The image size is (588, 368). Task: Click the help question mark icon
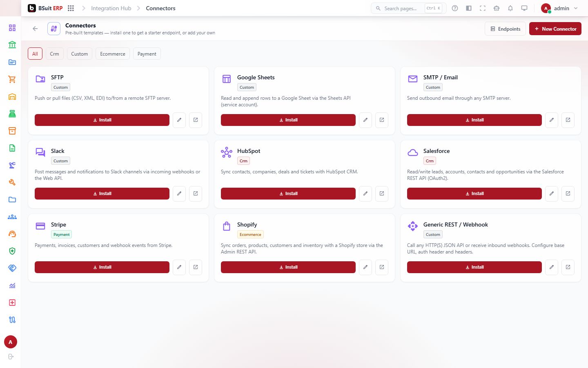(455, 8)
